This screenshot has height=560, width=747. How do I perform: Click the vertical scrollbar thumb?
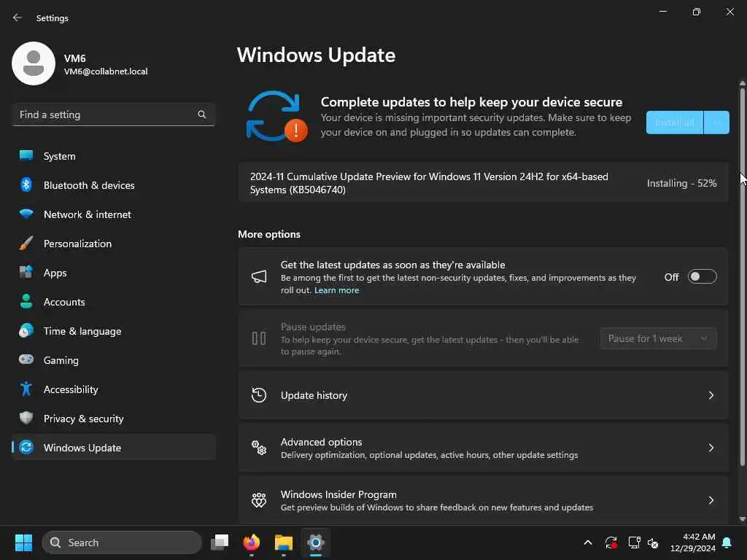(x=742, y=276)
